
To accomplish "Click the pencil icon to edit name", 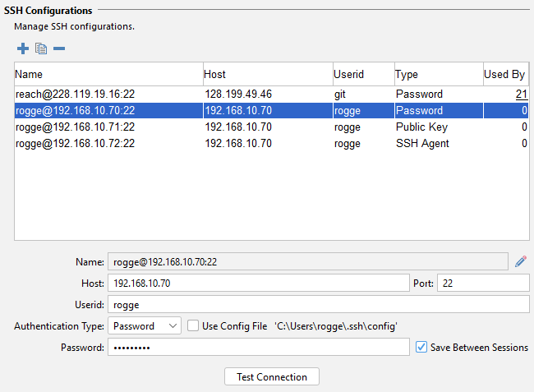I will click(x=520, y=262).
